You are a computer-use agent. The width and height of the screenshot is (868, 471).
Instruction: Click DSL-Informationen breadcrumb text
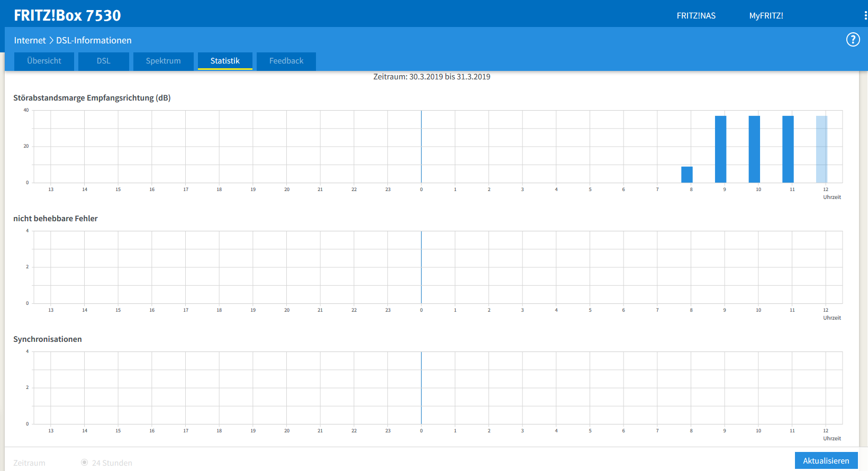94,40
